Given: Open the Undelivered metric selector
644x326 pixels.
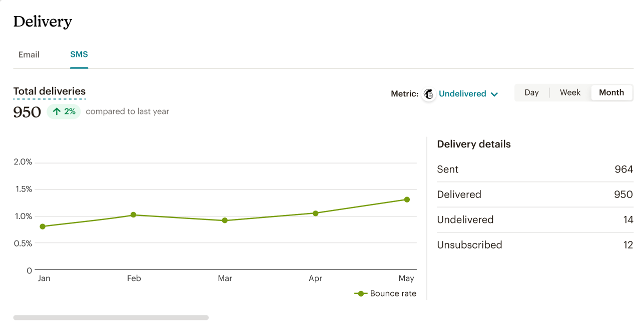Looking at the screenshot, I should 462,94.
